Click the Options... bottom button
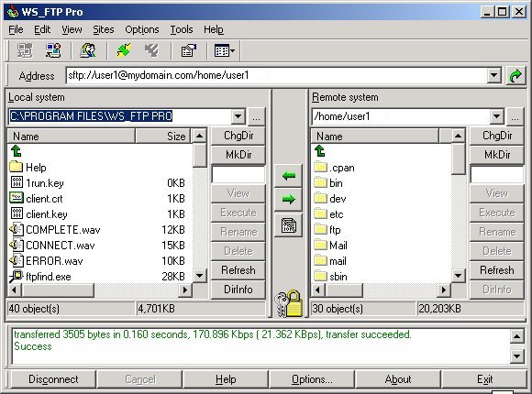This screenshot has width=532, height=394. coord(312,379)
